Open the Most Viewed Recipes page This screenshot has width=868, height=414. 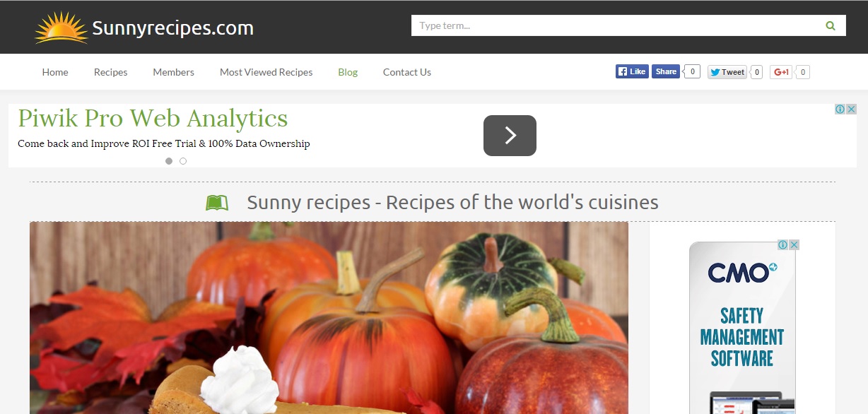click(x=266, y=72)
